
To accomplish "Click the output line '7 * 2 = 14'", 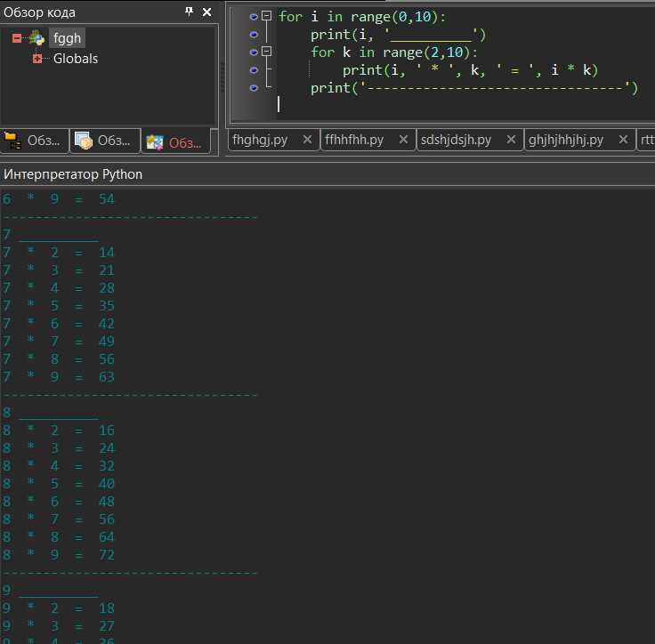I will [x=59, y=253].
